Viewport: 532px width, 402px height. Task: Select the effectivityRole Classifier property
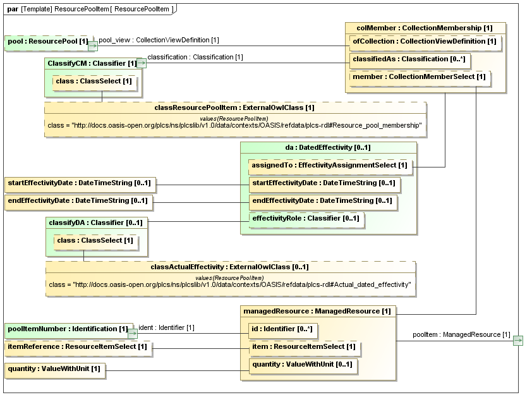306,219
